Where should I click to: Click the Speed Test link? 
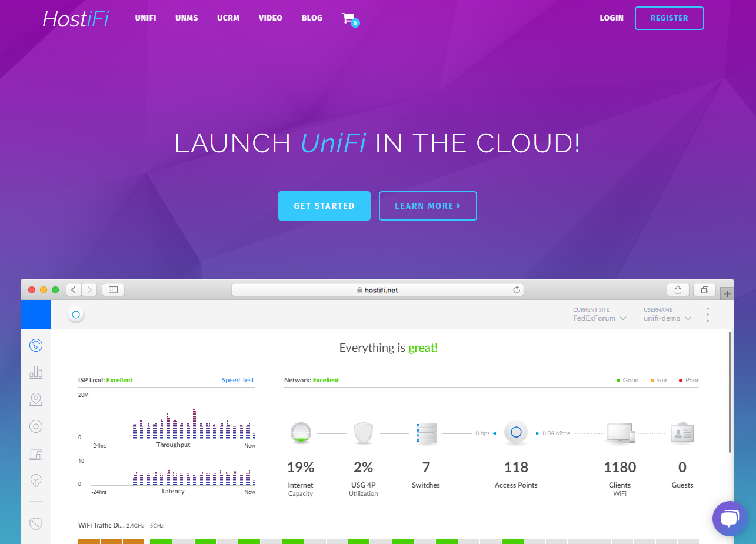[238, 380]
